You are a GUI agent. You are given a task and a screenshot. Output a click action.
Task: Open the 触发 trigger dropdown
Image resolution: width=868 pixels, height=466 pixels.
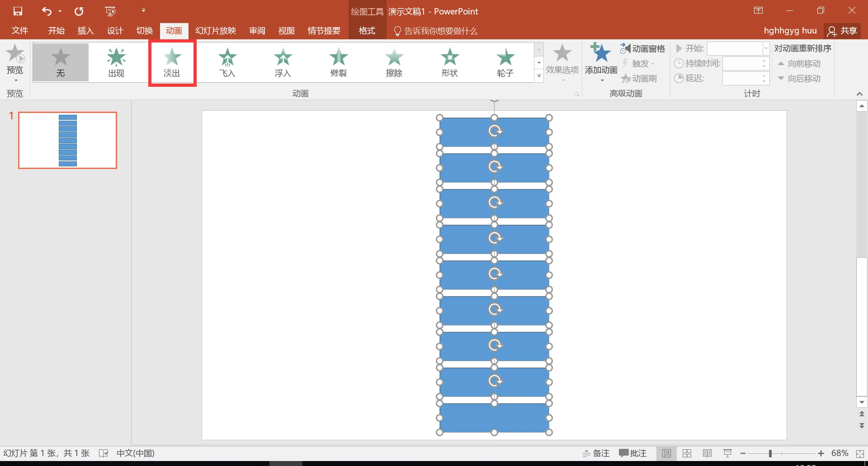click(638, 63)
